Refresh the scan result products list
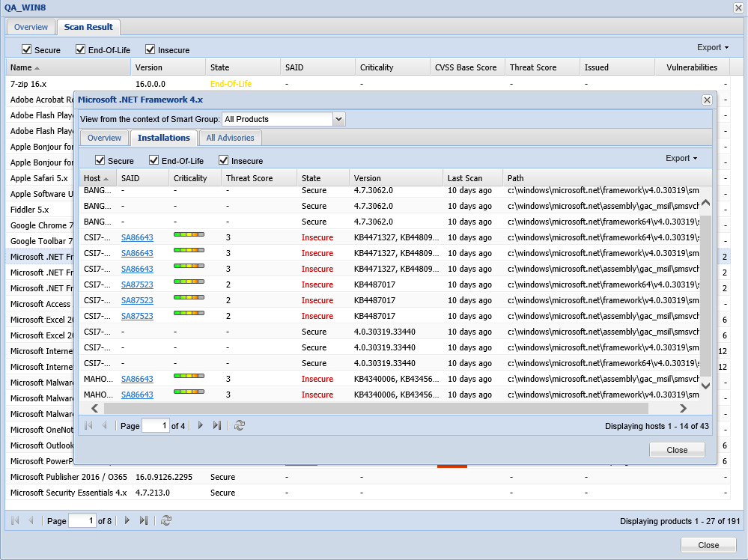The width and height of the screenshot is (748, 560). pyautogui.click(x=166, y=520)
